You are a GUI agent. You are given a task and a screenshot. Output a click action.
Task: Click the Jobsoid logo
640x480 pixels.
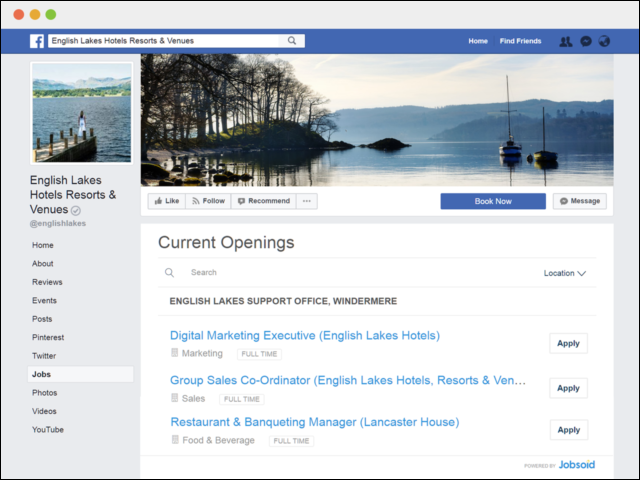(579, 466)
